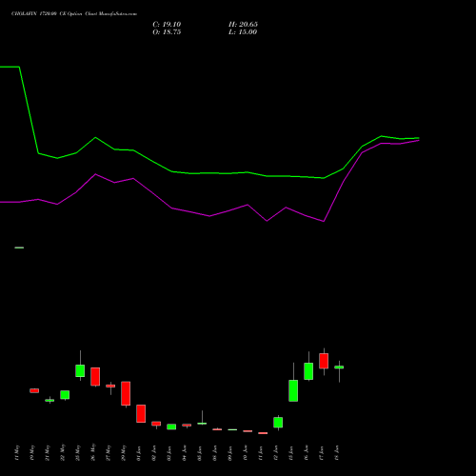The image size is (476, 476).
Task: Click the open price value O: 18.75
Action: [167, 32]
